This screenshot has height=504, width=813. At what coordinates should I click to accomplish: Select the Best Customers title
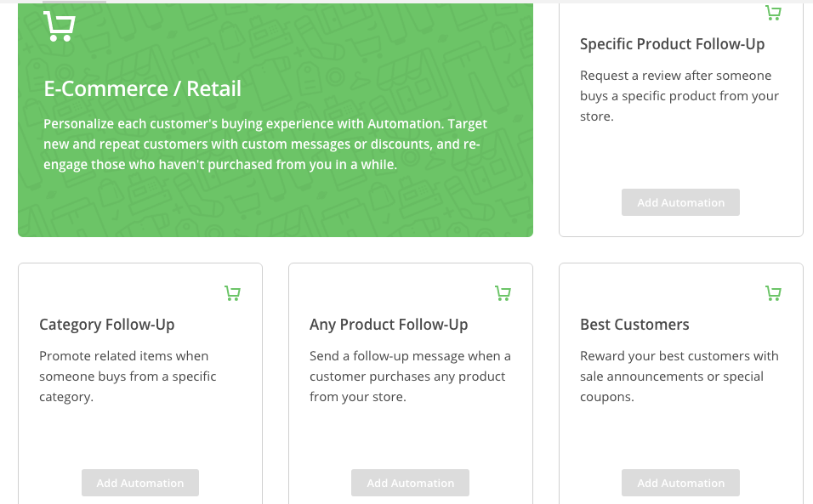634,325
